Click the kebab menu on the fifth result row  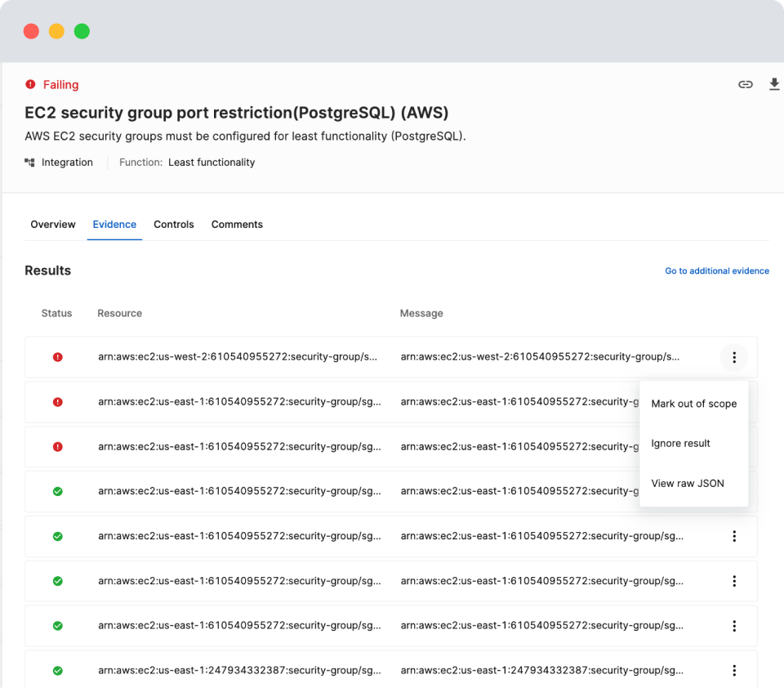click(x=734, y=536)
